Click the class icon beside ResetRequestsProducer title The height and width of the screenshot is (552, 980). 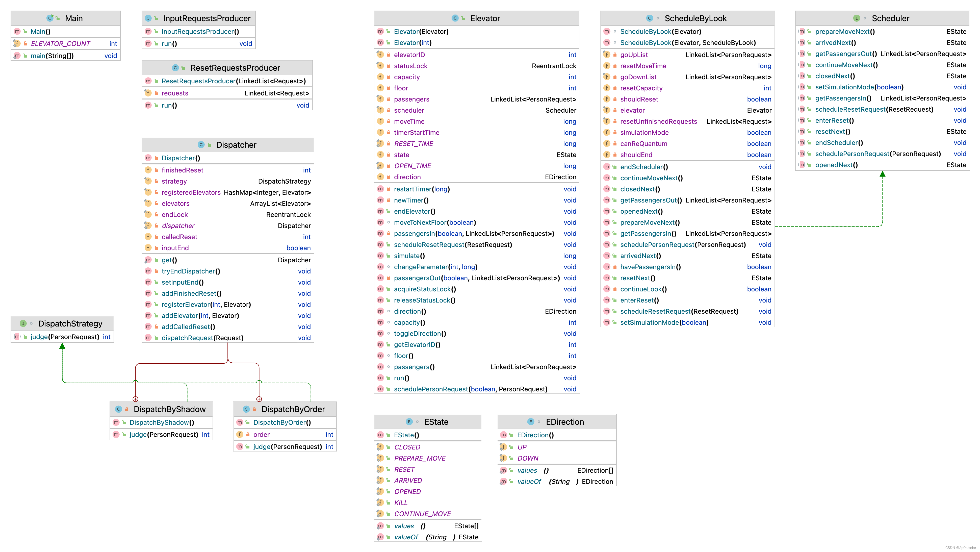coord(175,68)
